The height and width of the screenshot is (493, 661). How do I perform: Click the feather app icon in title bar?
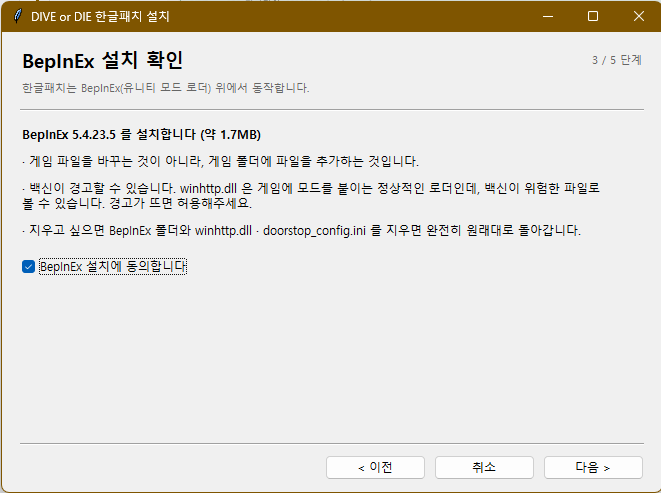point(18,16)
